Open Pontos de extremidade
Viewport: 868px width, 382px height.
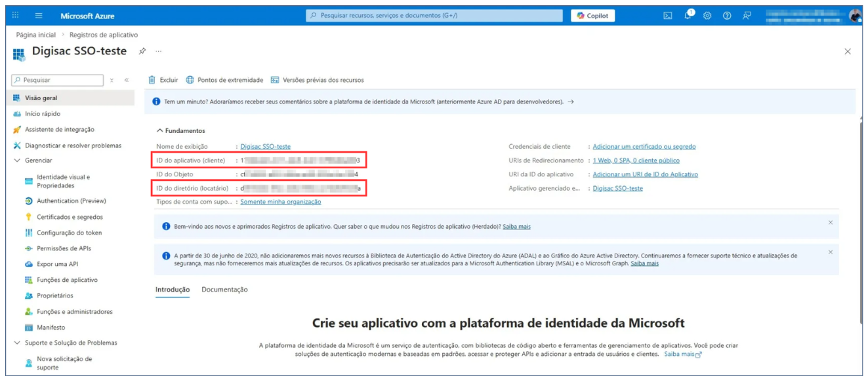pyautogui.click(x=224, y=80)
